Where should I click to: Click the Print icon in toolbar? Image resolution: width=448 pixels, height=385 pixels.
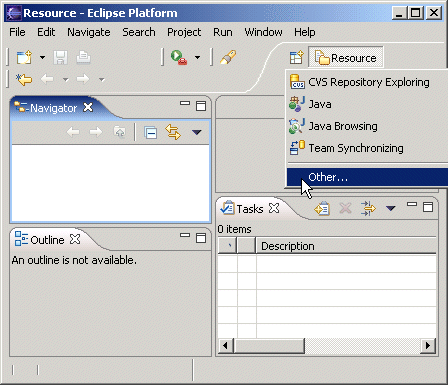coord(83,57)
